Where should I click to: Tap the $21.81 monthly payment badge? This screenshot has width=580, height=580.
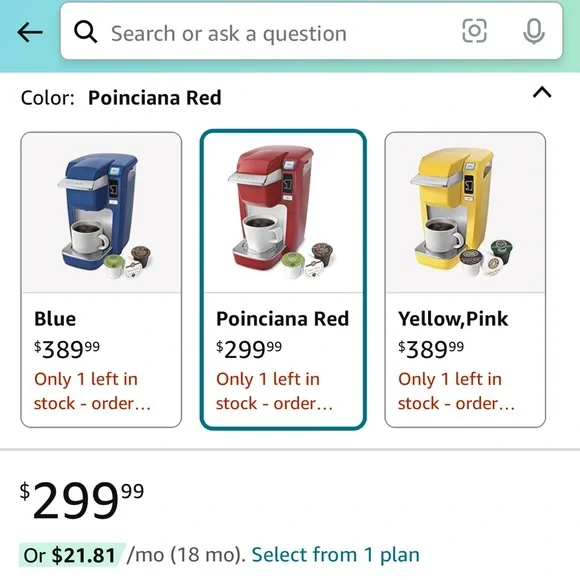click(71, 555)
